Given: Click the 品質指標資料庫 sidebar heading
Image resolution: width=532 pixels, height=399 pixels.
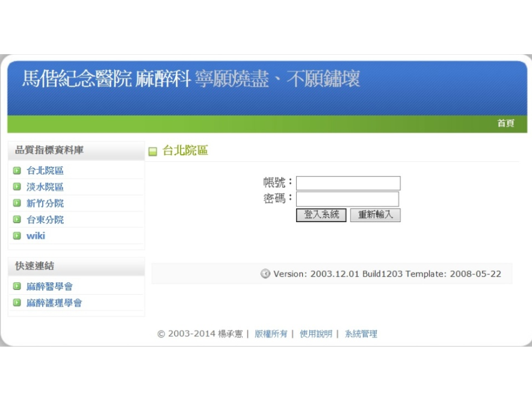Looking at the screenshot, I should pyautogui.click(x=49, y=150).
